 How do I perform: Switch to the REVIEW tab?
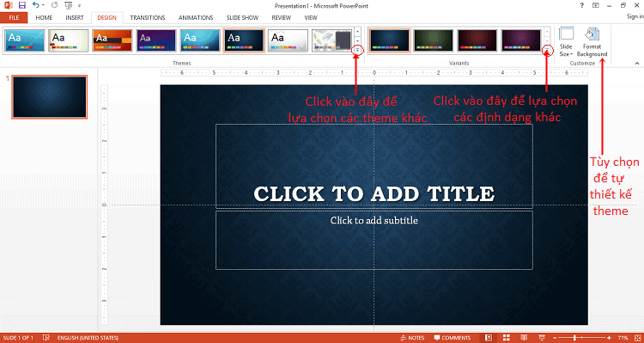click(x=282, y=18)
